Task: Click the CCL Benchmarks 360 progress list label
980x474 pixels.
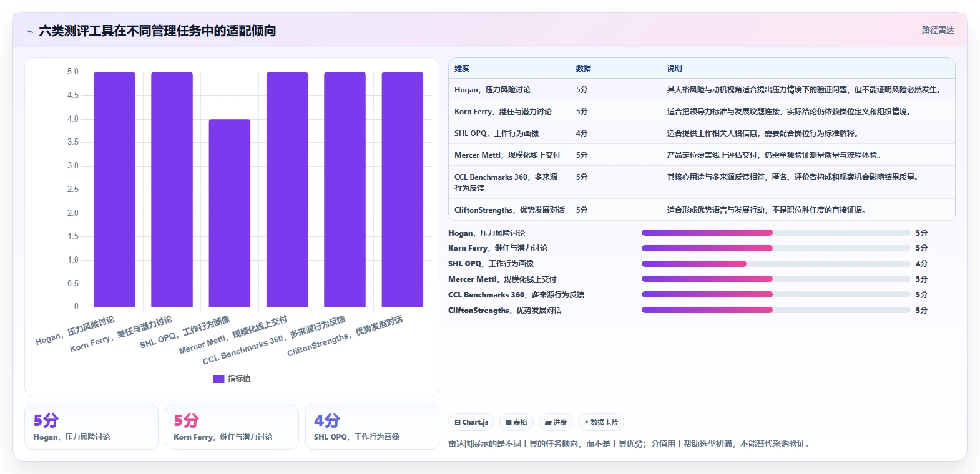Action: tap(516, 294)
